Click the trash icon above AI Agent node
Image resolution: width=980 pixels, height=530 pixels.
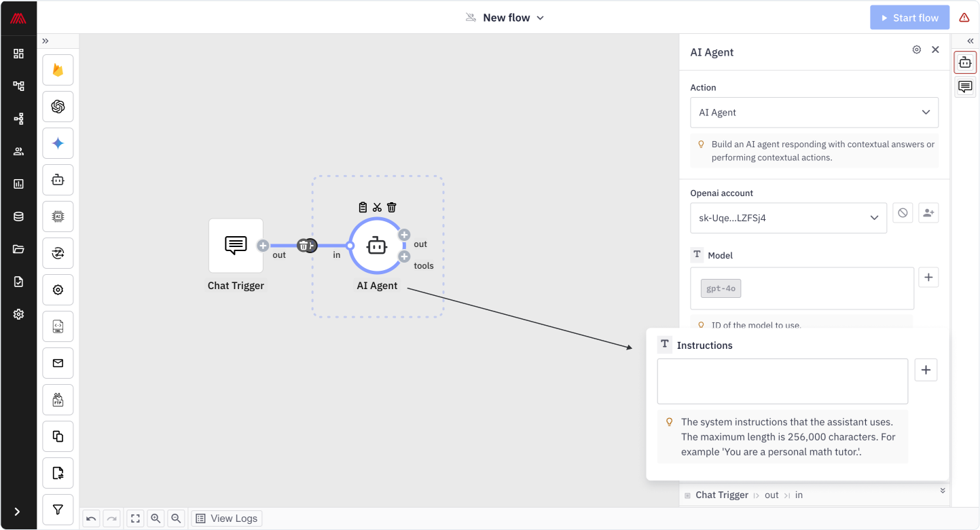click(x=392, y=207)
